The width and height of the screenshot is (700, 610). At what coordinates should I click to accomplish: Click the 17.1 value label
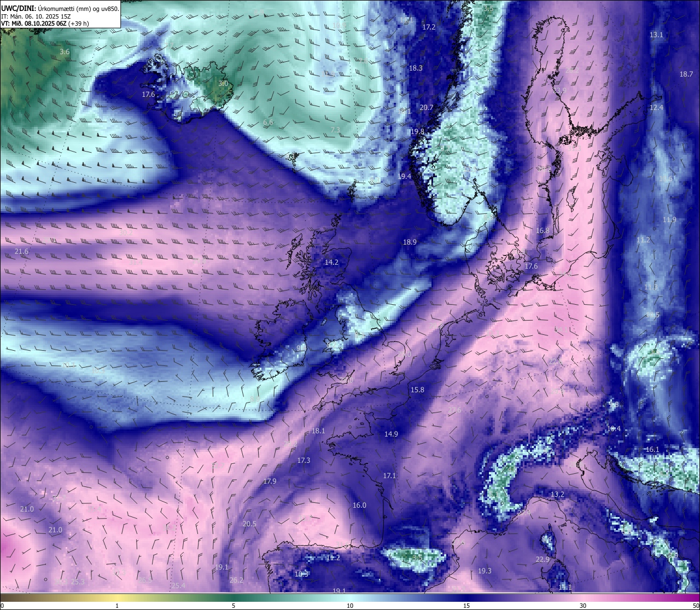[x=389, y=476]
